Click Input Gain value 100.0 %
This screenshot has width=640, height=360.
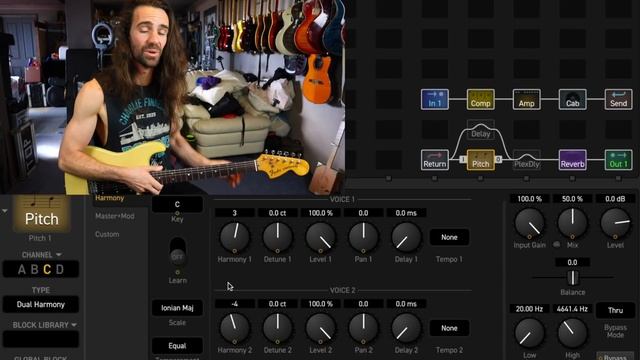(x=529, y=199)
